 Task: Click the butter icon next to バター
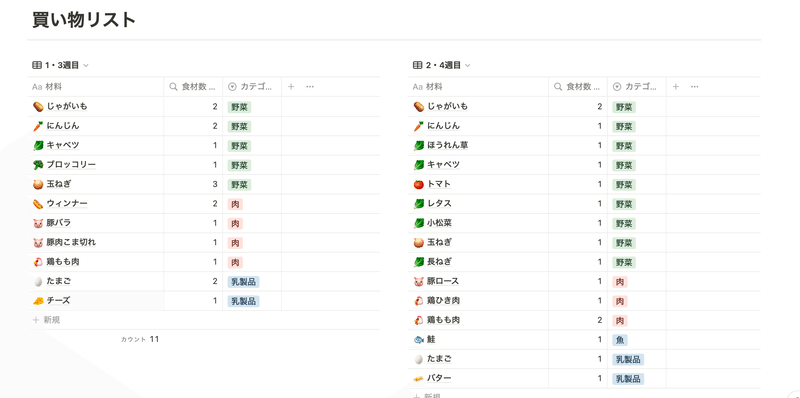pyautogui.click(x=418, y=379)
